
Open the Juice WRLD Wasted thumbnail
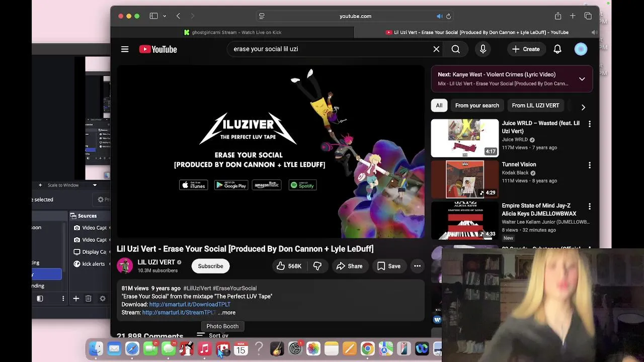coord(465,138)
